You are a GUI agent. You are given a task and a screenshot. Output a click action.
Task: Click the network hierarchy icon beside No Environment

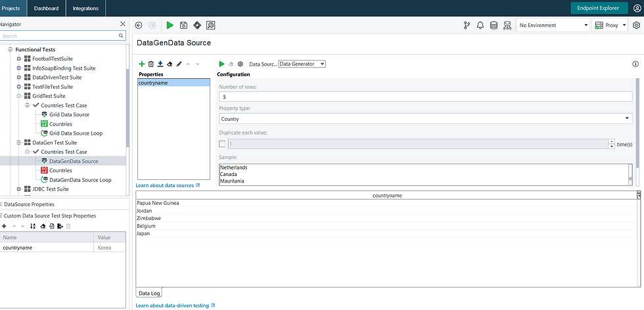(507, 26)
